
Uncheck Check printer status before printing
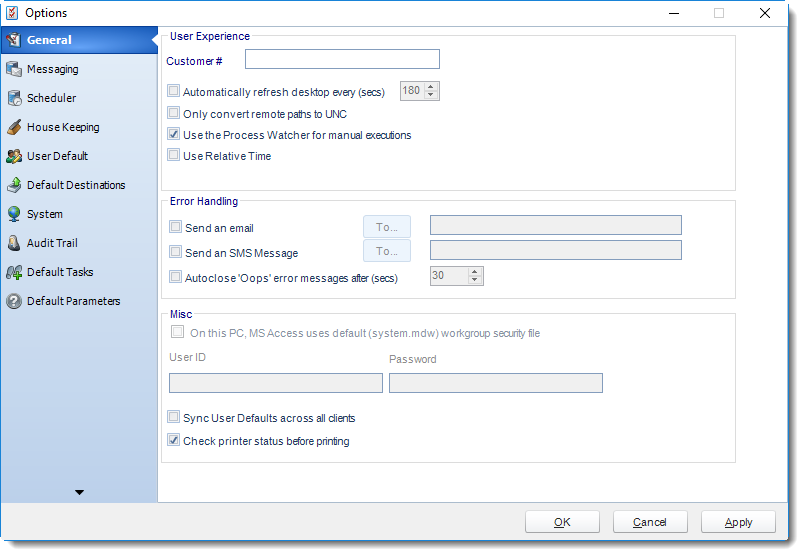point(173,440)
